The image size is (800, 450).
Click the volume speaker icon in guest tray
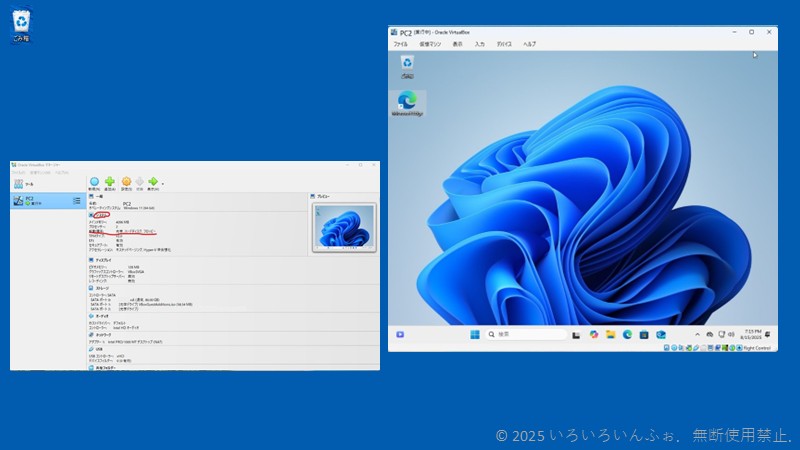(x=731, y=335)
